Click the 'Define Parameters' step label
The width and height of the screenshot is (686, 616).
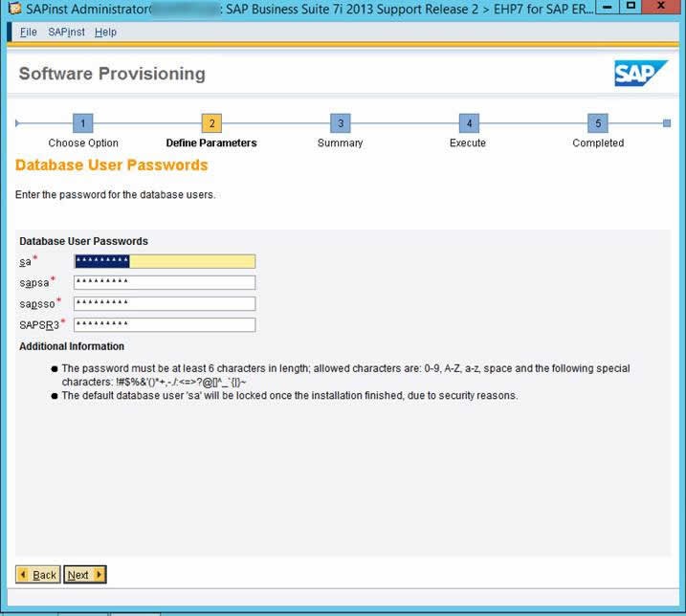tap(211, 143)
